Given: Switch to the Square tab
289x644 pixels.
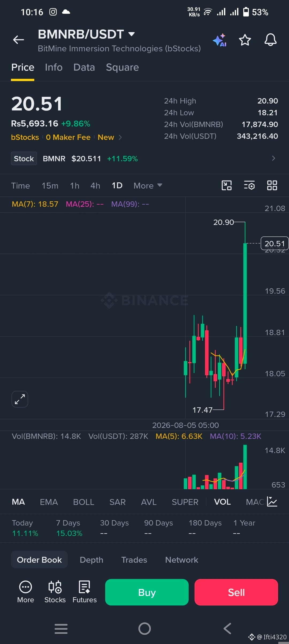Looking at the screenshot, I should point(122,67).
